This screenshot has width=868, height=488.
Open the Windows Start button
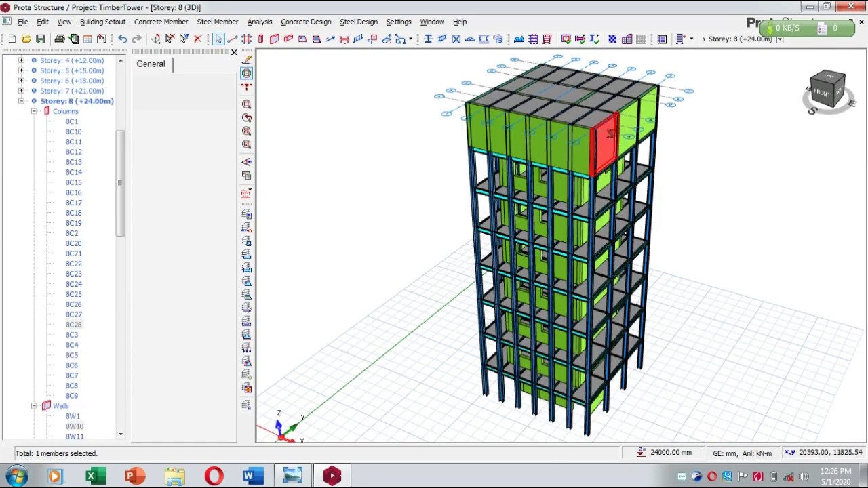click(x=17, y=476)
